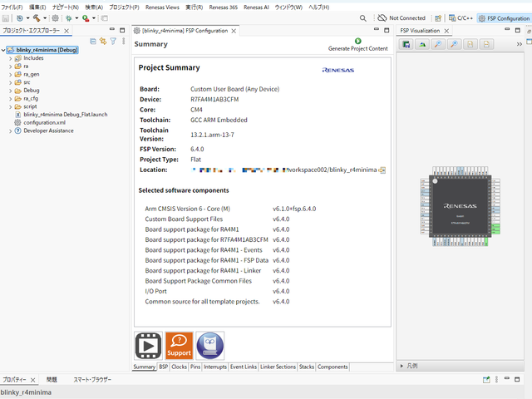Expand the legend section in FSP Visualization
Image resolution: width=532 pixels, height=399 pixels.
click(401, 366)
